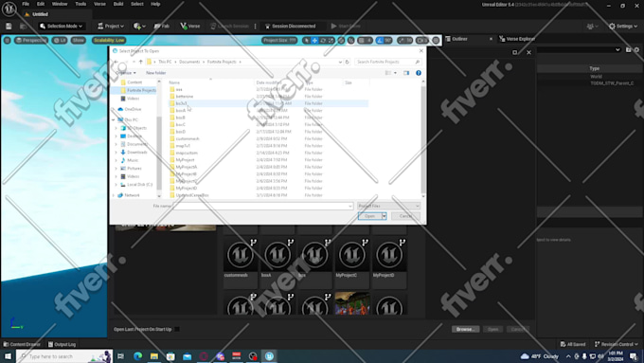Image resolution: width=644 pixels, height=363 pixels.
Task: Open address bar history dropdown
Action: (x=340, y=62)
